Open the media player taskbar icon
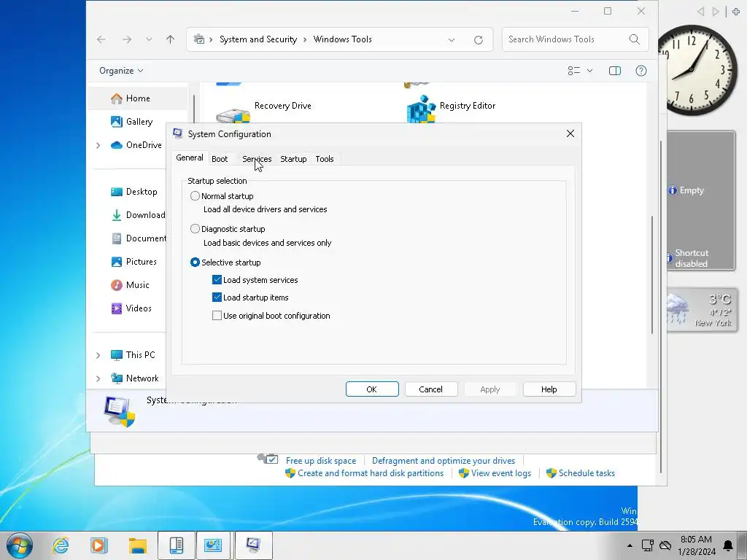This screenshot has height=560, width=747. (99, 545)
